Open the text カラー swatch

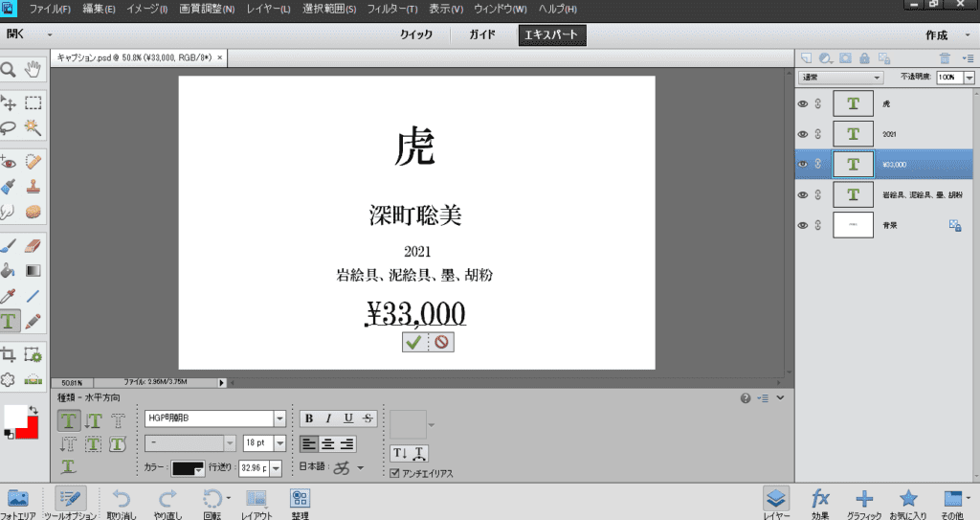tap(188, 468)
